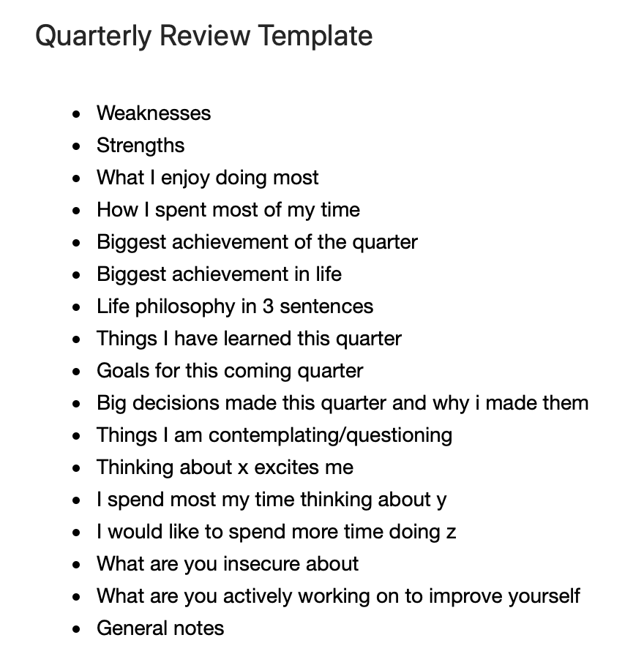Select How I spent most of my time
This screenshot has height=654, width=644.
point(228,210)
